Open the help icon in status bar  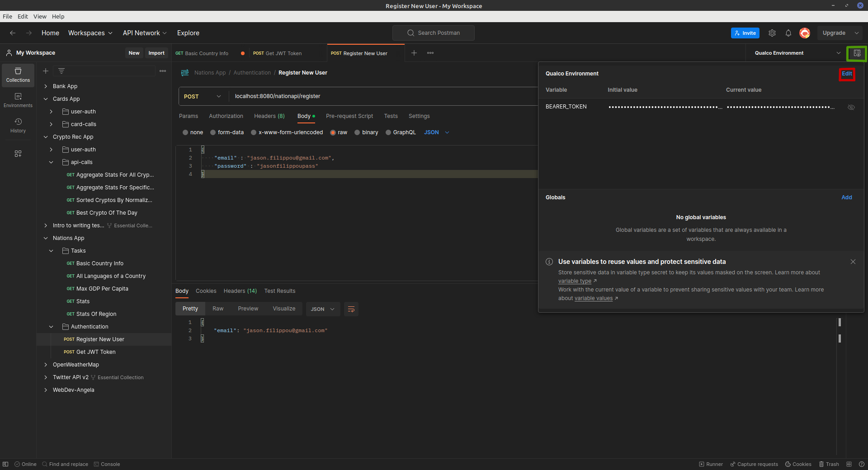coord(862,464)
